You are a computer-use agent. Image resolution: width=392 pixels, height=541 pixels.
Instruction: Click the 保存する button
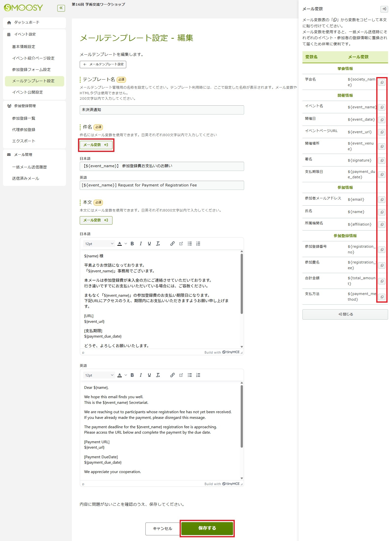click(x=207, y=528)
